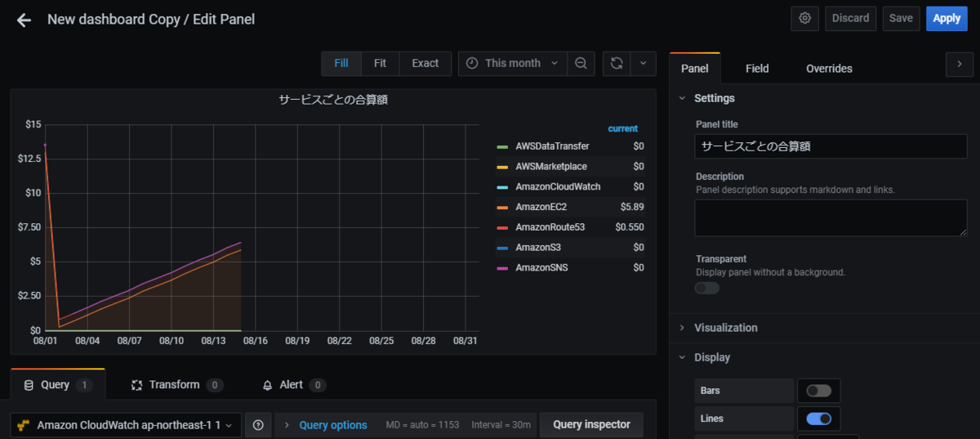Click the Description text area

coord(831,217)
